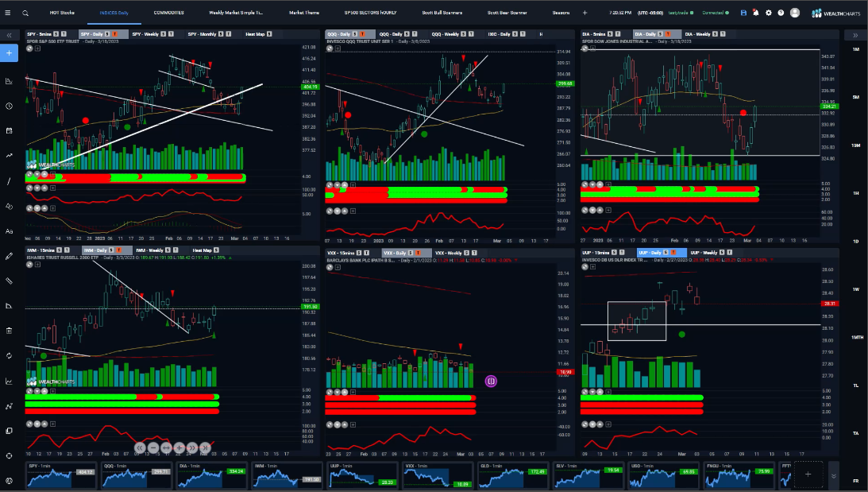Expand the plus box in UUP chart header
This screenshot has width=868, height=492.
pyautogui.click(x=593, y=267)
